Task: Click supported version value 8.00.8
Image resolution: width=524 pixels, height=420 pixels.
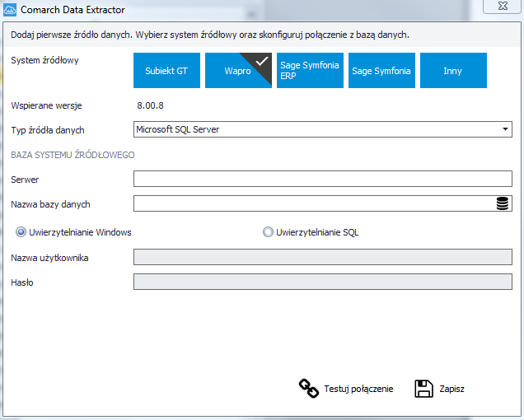Action: pos(151,105)
